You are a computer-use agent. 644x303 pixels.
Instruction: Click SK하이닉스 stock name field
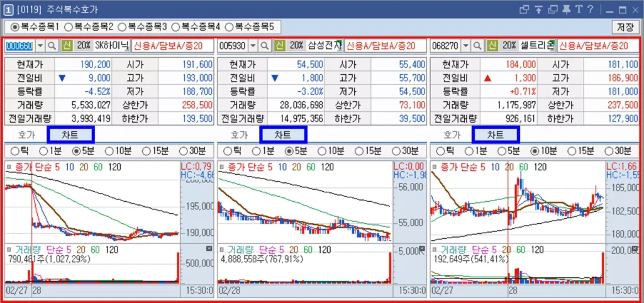(x=112, y=45)
